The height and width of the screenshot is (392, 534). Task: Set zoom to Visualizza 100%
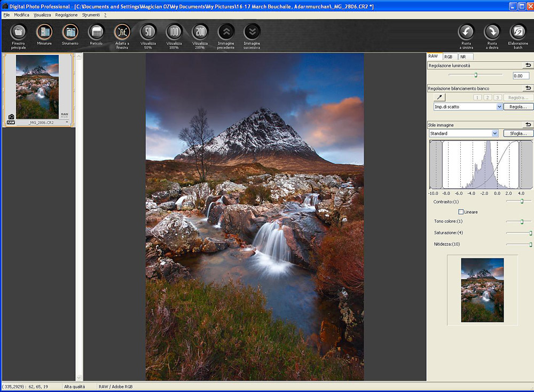174,33
